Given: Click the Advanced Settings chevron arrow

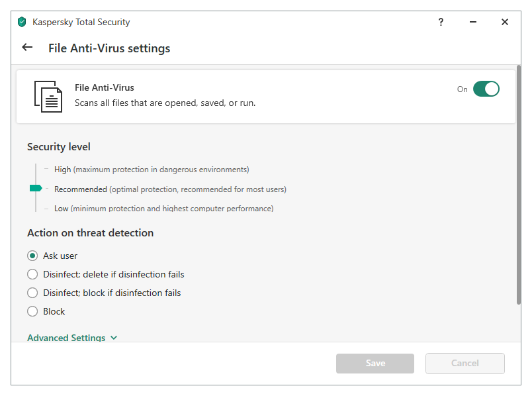Looking at the screenshot, I should pos(114,338).
